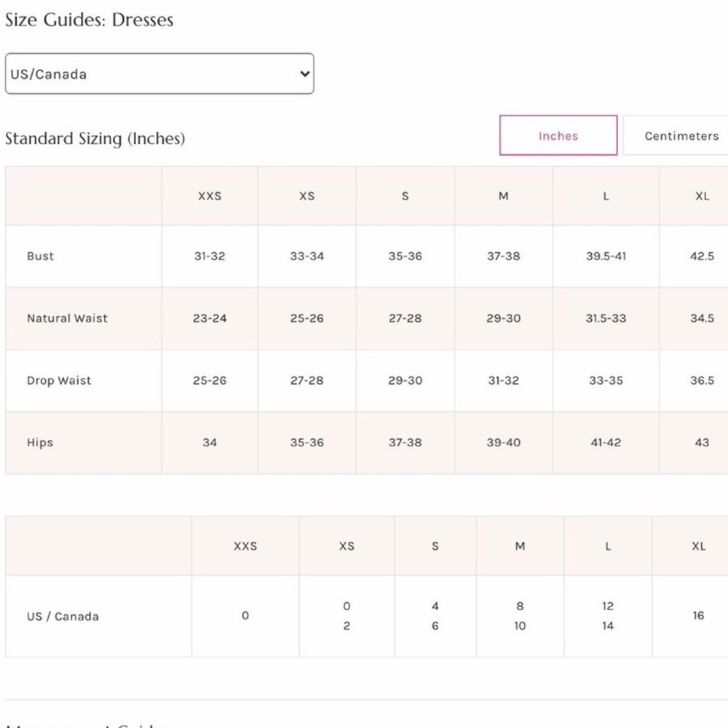
Task: Select the Drop Waist row label
Action: pos(59,380)
